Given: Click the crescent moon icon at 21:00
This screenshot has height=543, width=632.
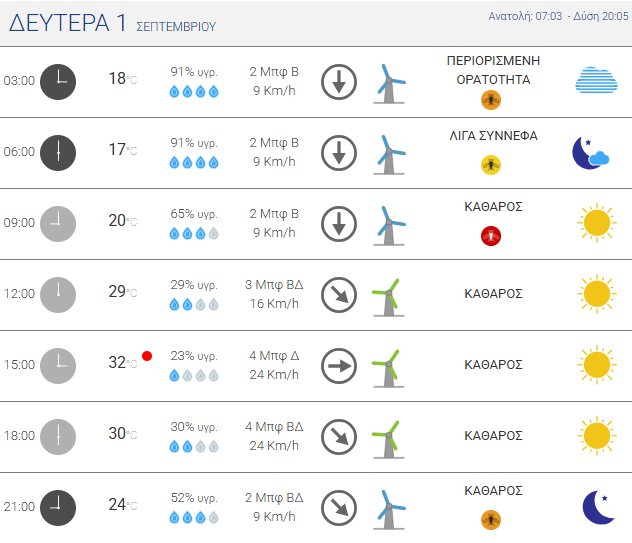Looking at the screenshot, I should click(598, 507).
